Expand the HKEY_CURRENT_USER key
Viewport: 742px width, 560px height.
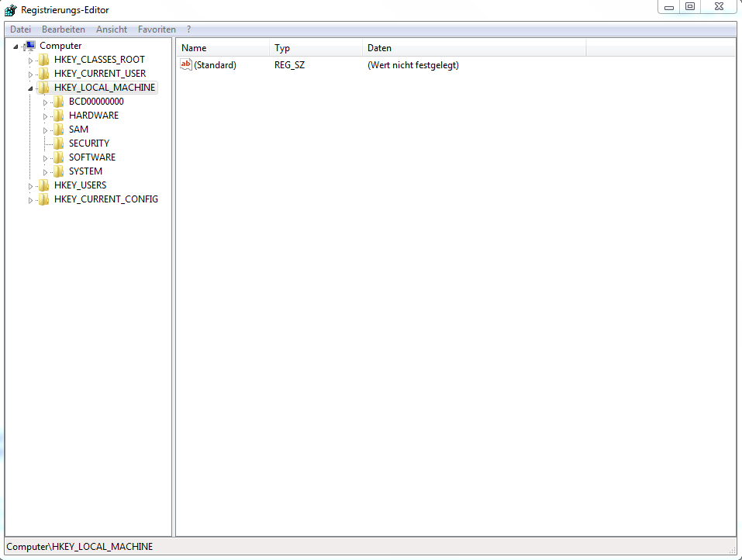coord(31,73)
